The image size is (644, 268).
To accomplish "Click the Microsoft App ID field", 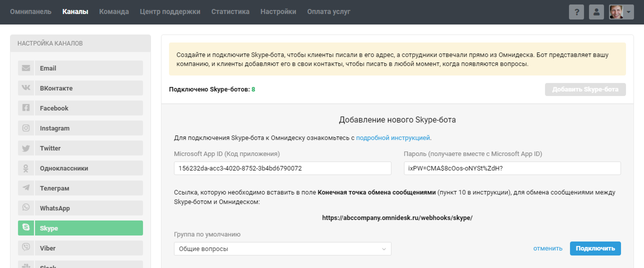I will 282,168.
